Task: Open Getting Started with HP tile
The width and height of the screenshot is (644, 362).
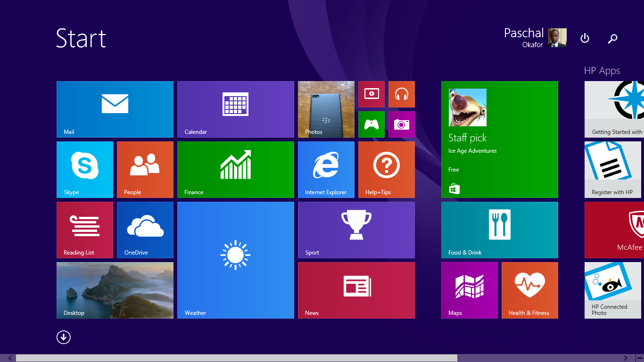Action: [614, 109]
